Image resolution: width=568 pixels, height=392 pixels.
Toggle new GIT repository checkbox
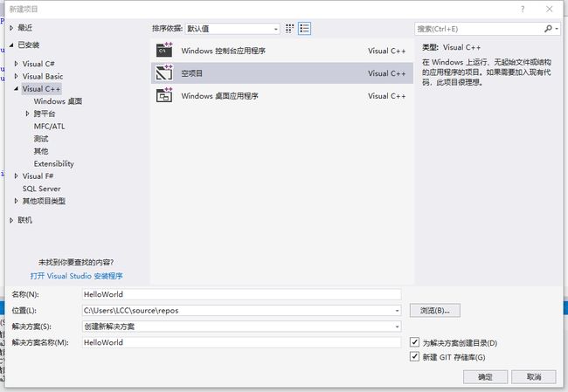414,356
